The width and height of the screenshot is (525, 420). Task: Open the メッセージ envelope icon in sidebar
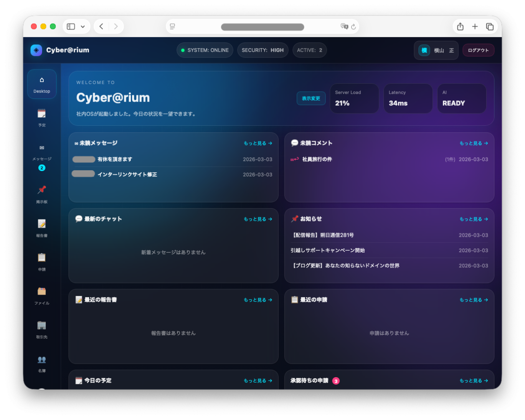[x=42, y=148]
